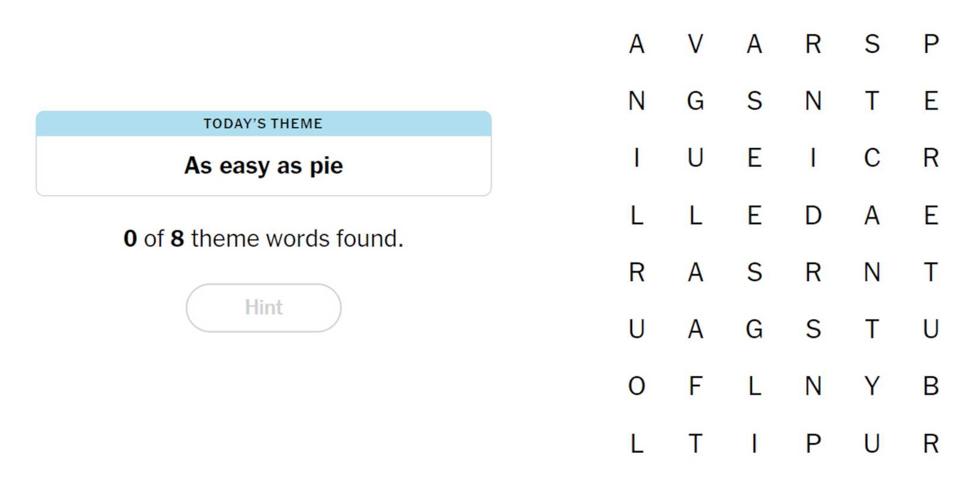
Task: Select the letter V in the grid
Action: click(696, 44)
